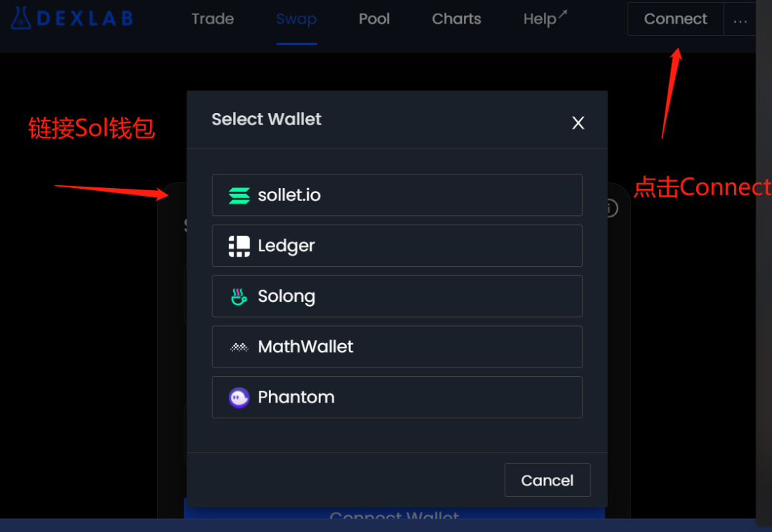The height and width of the screenshot is (532, 772).
Task: Open the three-dot more options menu
Action: click(740, 20)
